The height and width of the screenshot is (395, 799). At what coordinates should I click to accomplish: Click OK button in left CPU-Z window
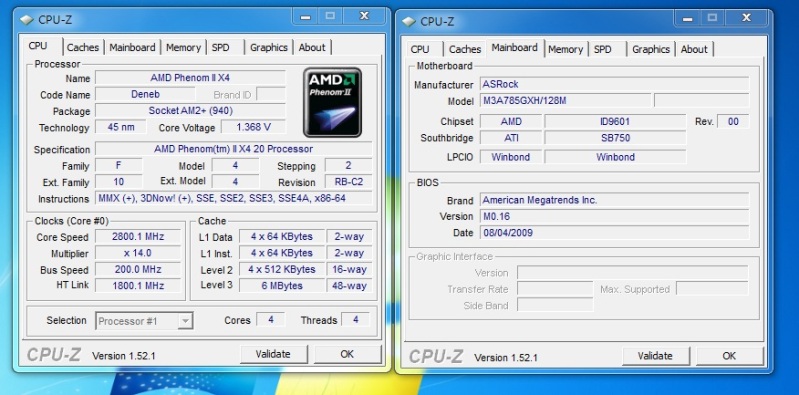pos(347,354)
